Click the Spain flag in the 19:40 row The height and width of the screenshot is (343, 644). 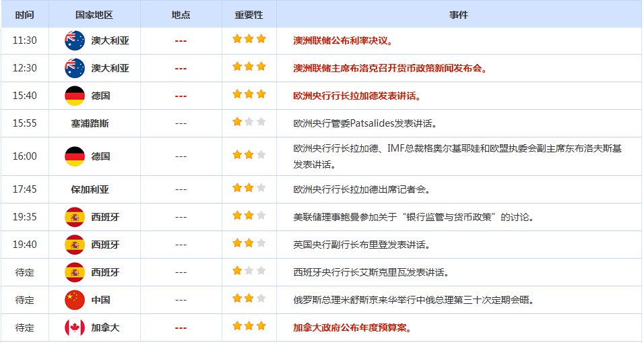tap(75, 245)
